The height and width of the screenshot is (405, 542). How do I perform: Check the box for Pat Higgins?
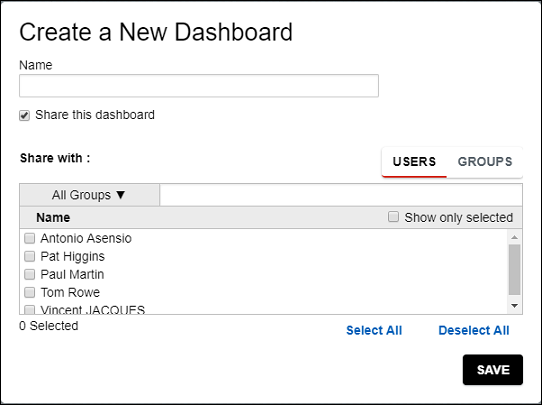pyautogui.click(x=29, y=256)
